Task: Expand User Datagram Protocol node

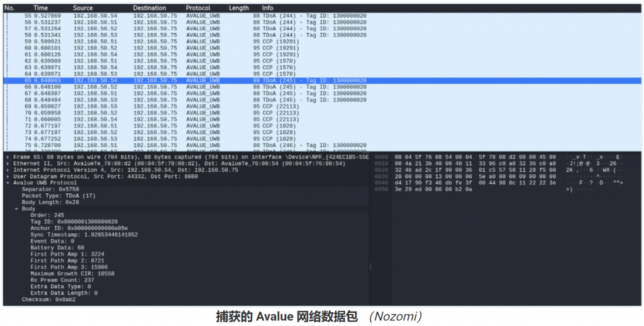Action: click(9, 176)
